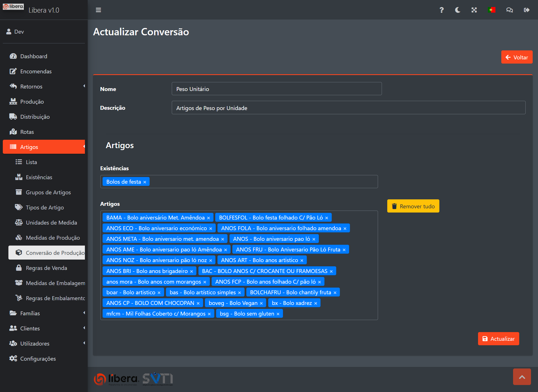The image size is (538, 392).
Task: Remove bsg - Bolo sem gluten tag
Action: click(x=278, y=314)
